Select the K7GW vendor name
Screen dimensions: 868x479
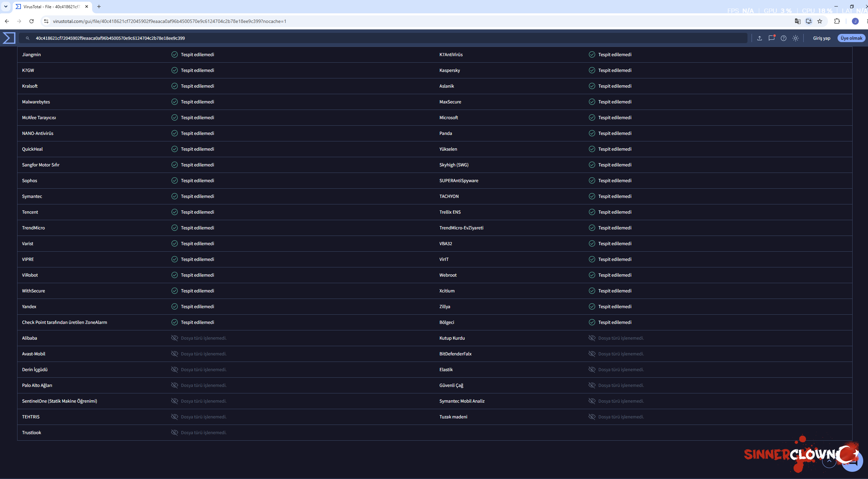pos(28,70)
